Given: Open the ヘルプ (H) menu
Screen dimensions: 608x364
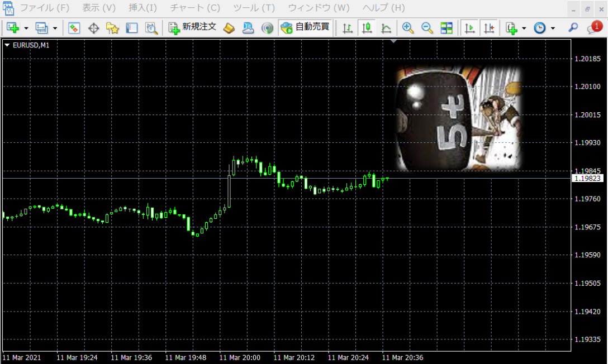Looking at the screenshot, I should (383, 8).
